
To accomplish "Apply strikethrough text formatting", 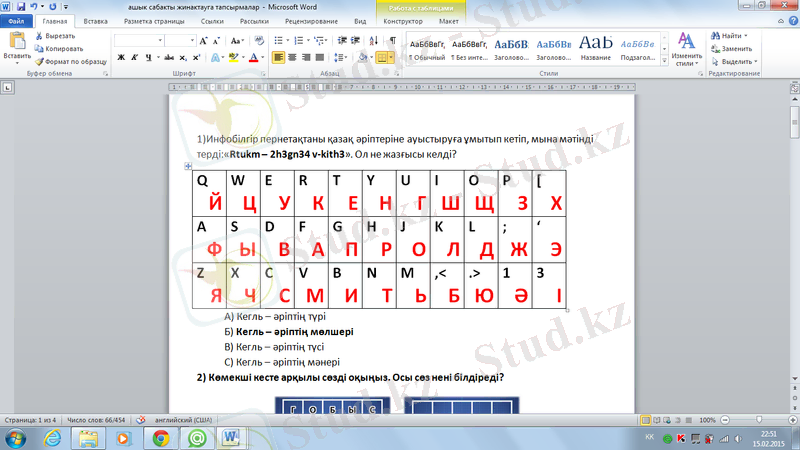I will tap(166, 58).
